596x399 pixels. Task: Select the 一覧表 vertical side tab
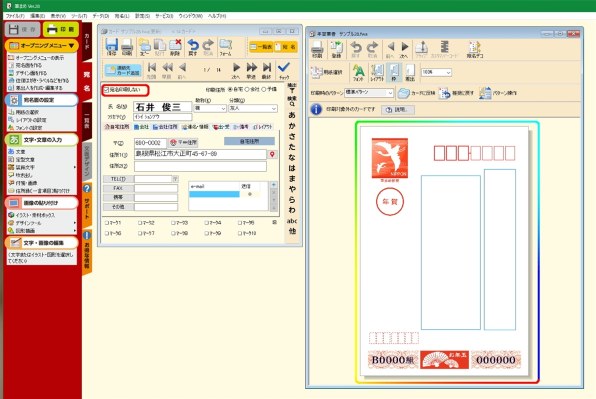[87, 121]
